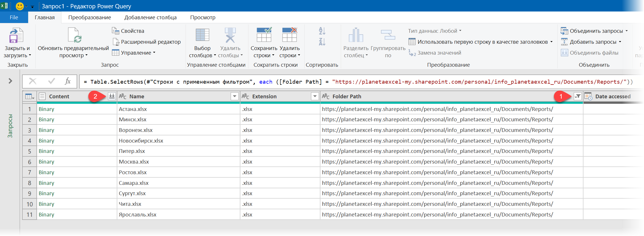The width and height of the screenshot is (644, 236).
Task: Open the active filter of the Folder Path column
Action: [x=578, y=96]
